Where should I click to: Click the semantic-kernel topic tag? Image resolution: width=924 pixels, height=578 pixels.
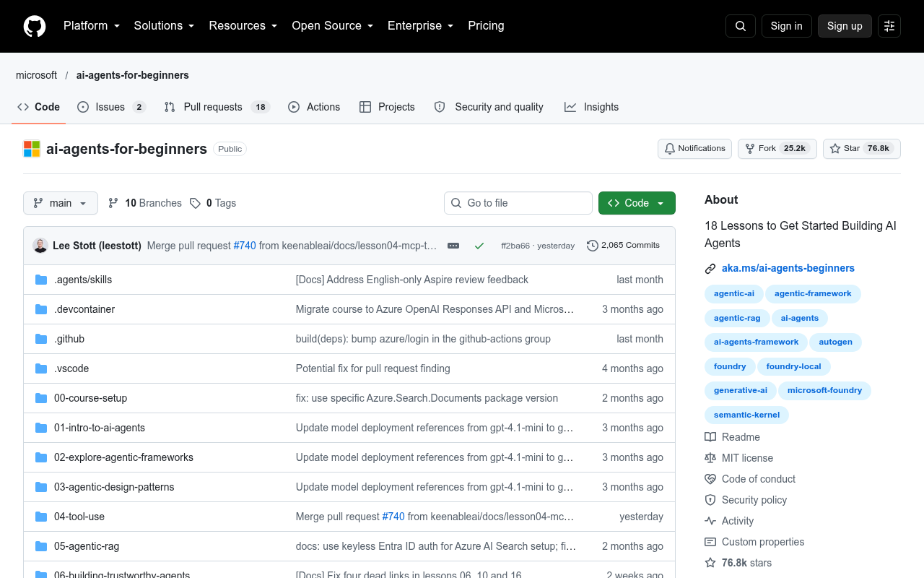point(747,415)
